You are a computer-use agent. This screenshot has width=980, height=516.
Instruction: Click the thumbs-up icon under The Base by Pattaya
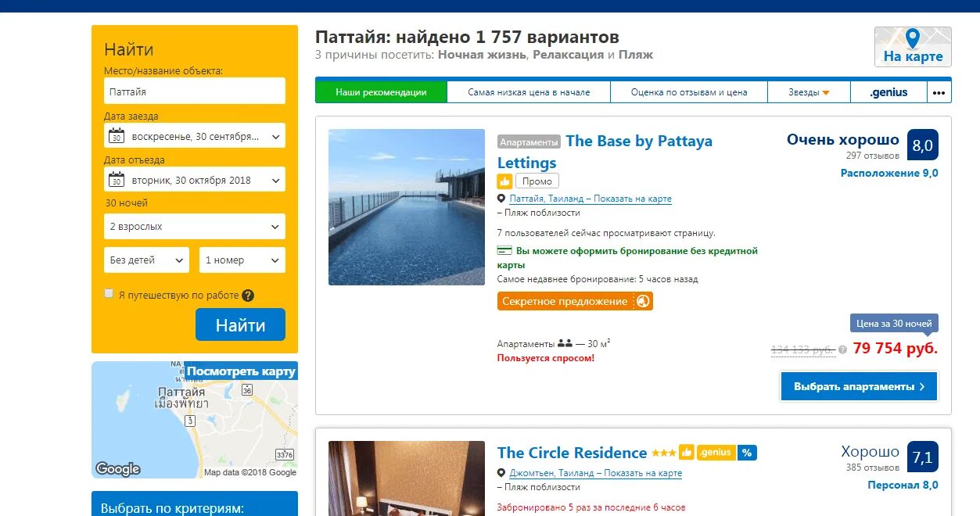click(x=504, y=181)
